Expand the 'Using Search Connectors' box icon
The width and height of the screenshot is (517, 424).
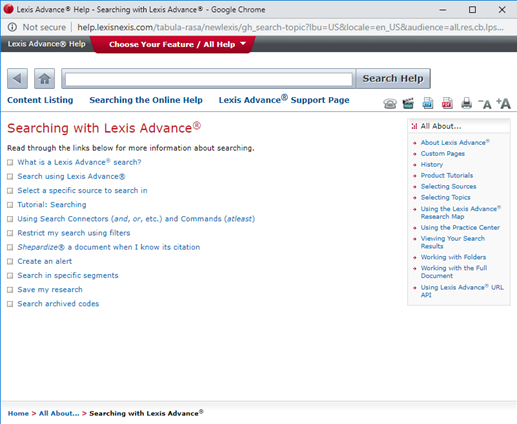(x=10, y=219)
